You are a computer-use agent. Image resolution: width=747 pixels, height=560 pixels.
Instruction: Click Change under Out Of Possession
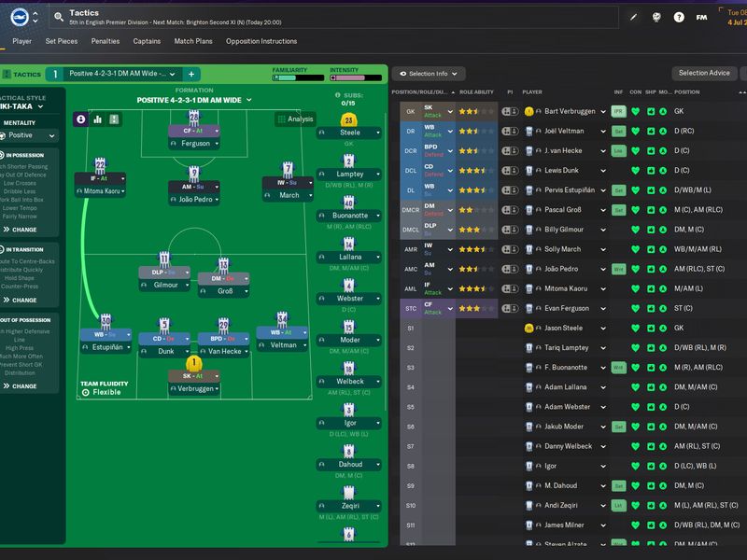[x=21, y=386]
